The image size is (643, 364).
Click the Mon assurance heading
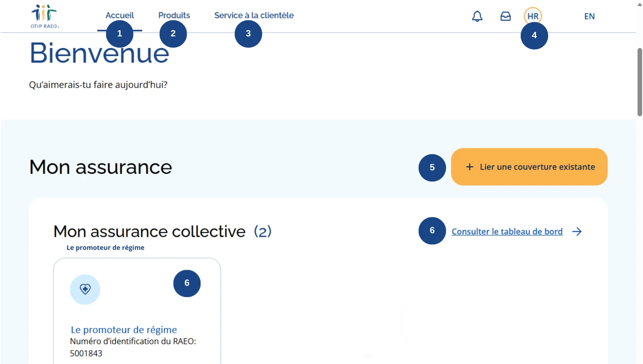point(101,167)
